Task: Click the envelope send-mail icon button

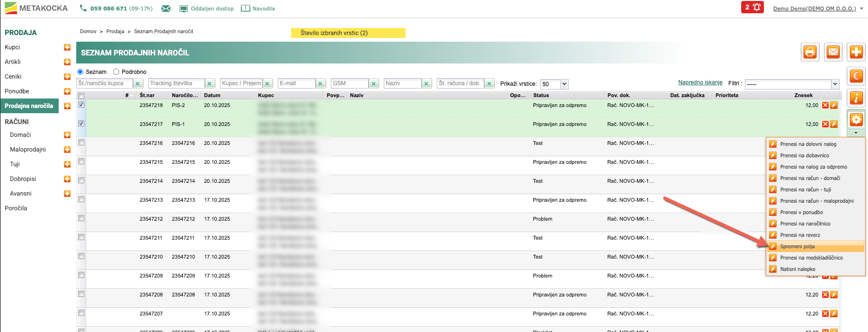Action: tap(833, 52)
